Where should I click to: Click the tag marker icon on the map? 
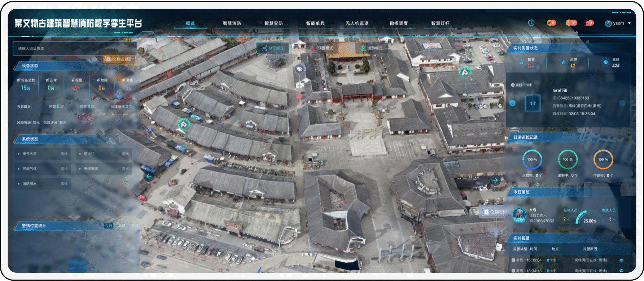tap(299, 68)
